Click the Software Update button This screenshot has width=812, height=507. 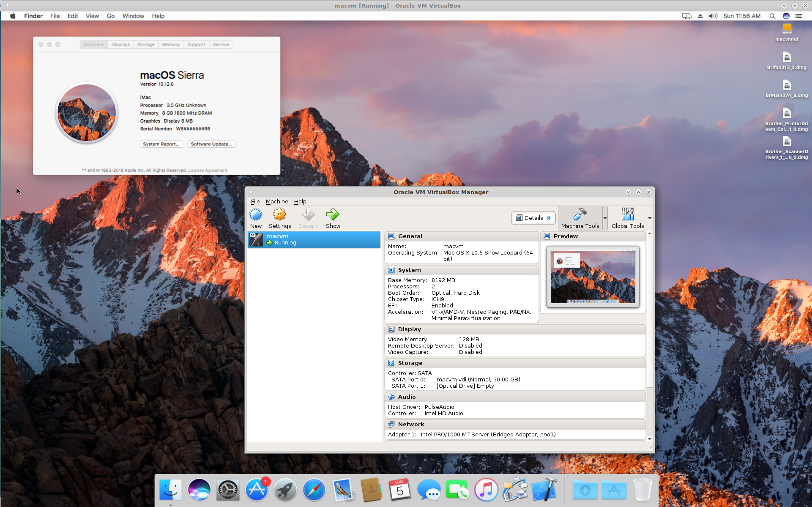coord(211,144)
